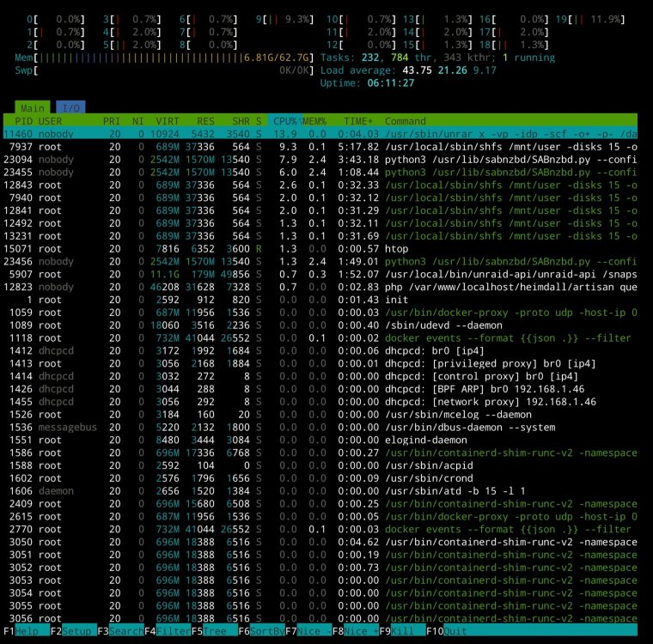This screenshot has height=644, width=653.
Task: Click the 11.1G VIRT value of unraid-api
Action: [x=164, y=274]
